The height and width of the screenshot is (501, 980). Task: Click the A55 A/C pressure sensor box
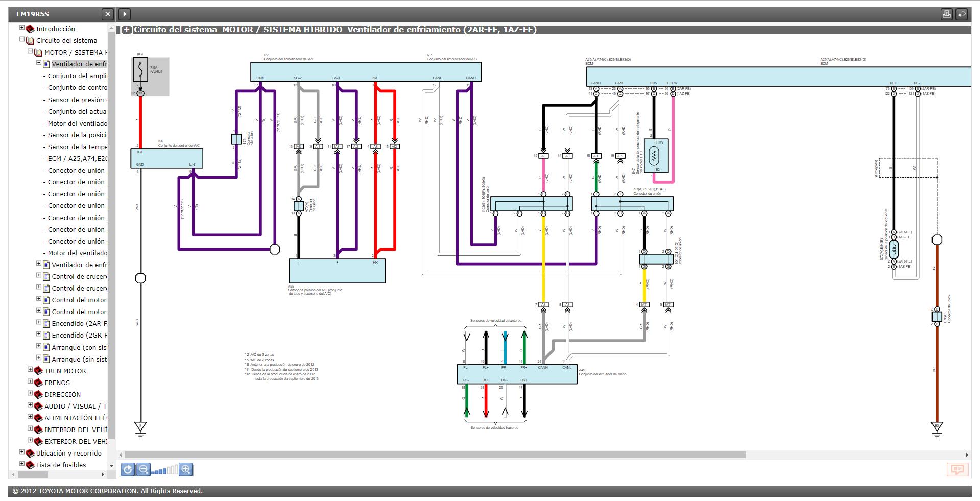(337, 271)
